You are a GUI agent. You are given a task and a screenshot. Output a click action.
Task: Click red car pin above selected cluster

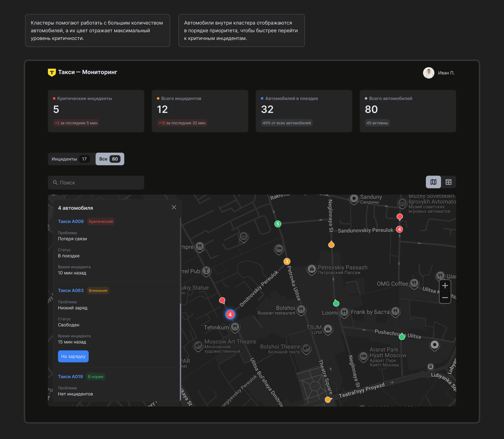pos(222,300)
